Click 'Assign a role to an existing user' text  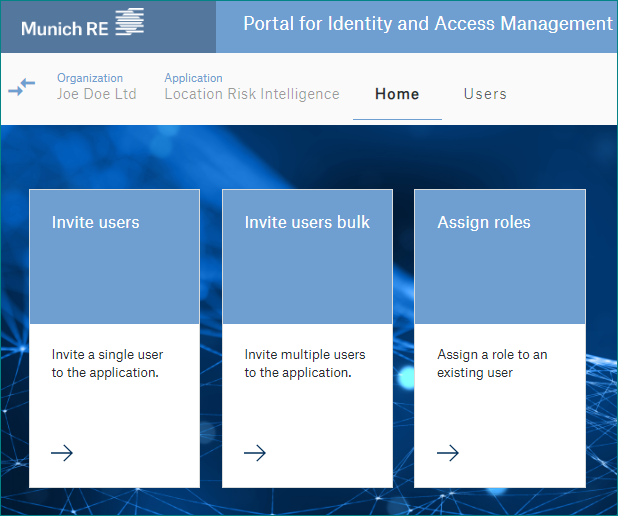pos(492,363)
